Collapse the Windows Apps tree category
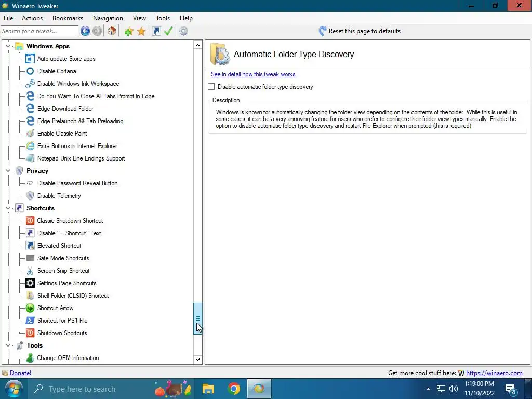Screen dimensions: 532x399 click(8, 46)
